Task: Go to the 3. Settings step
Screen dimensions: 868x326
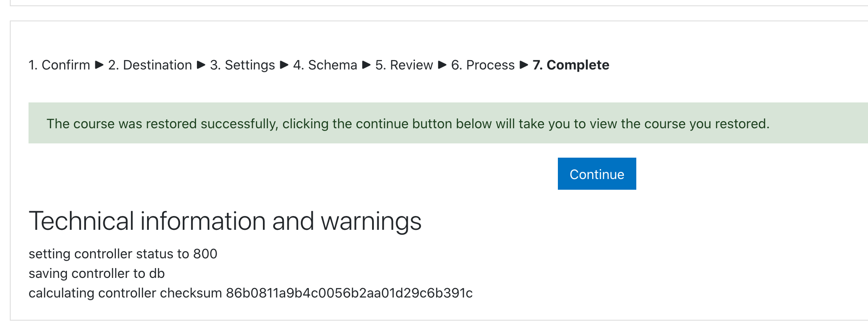Action: click(x=242, y=65)
